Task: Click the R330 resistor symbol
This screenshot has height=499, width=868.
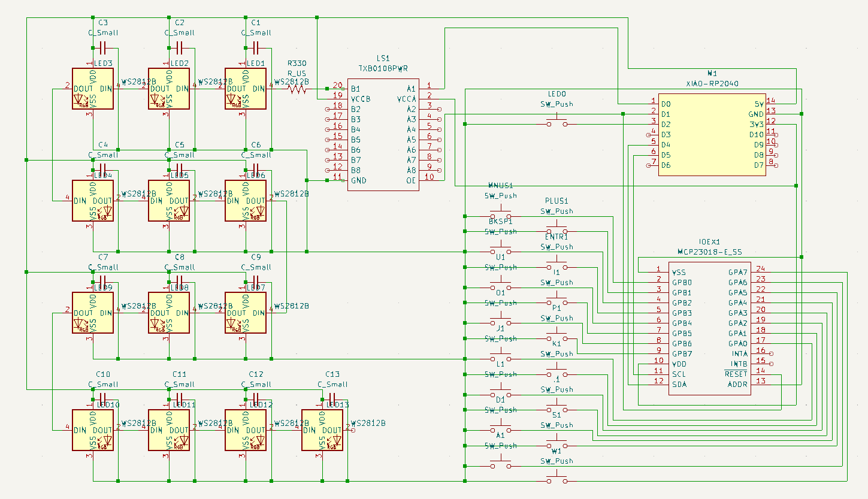Action: point(297,89)
